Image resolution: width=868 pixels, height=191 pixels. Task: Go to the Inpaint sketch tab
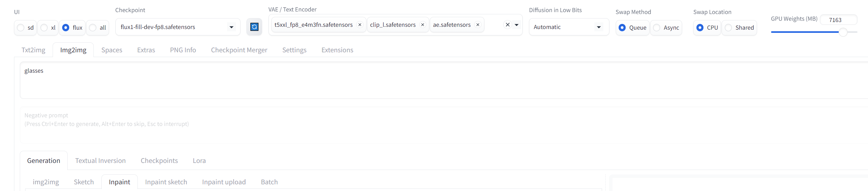point(166,182)
